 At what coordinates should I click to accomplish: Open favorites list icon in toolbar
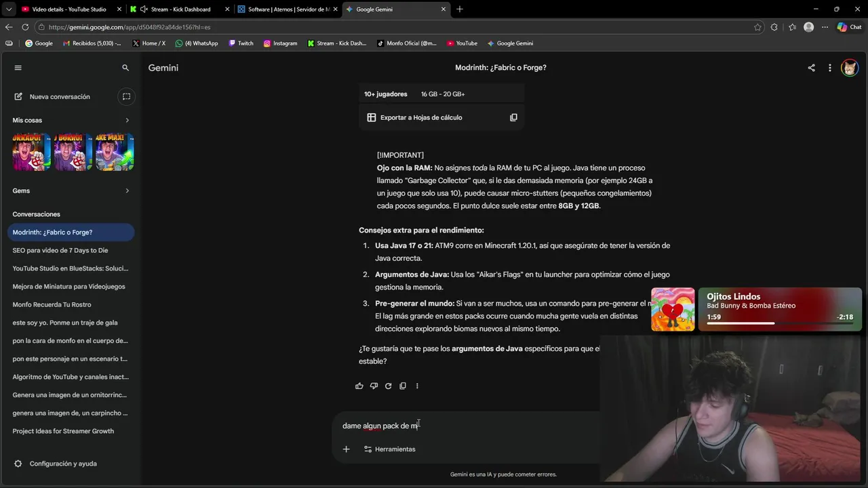tap(792, 27)
